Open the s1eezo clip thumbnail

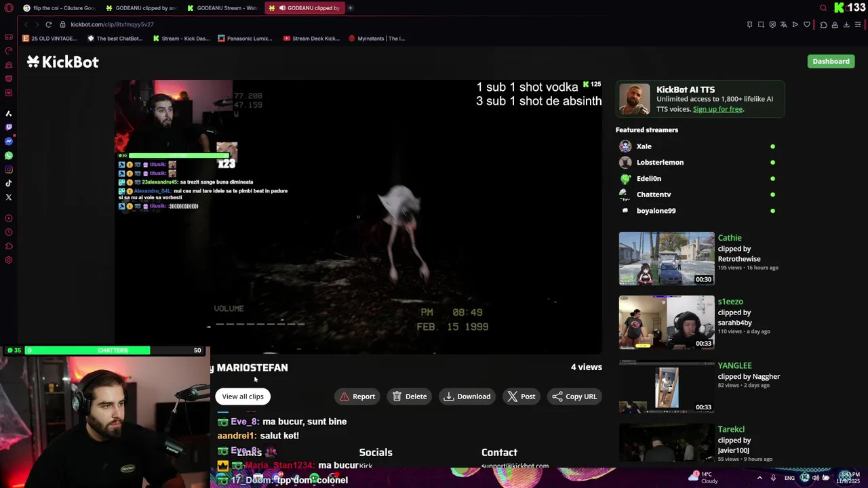[667, 323]
